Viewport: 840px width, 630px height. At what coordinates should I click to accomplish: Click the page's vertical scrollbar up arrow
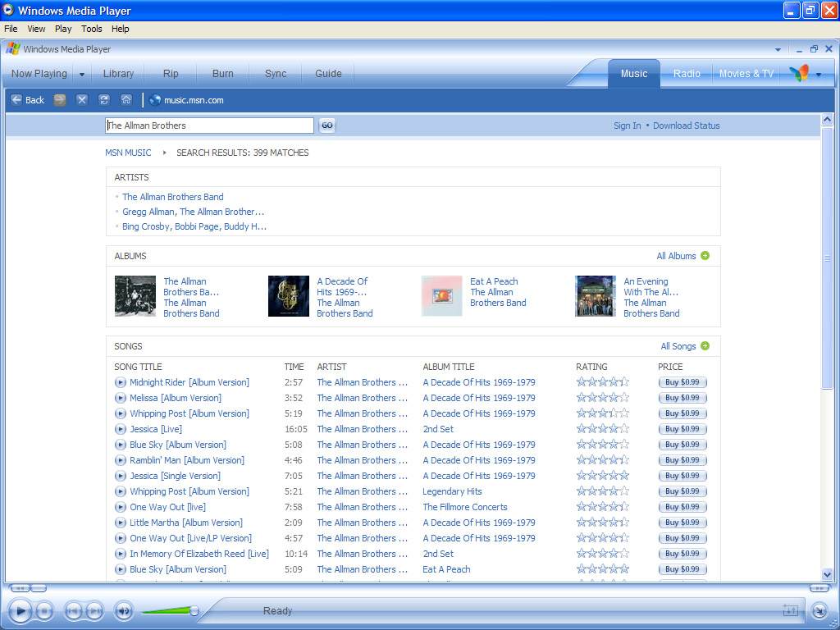click(827, 120)
